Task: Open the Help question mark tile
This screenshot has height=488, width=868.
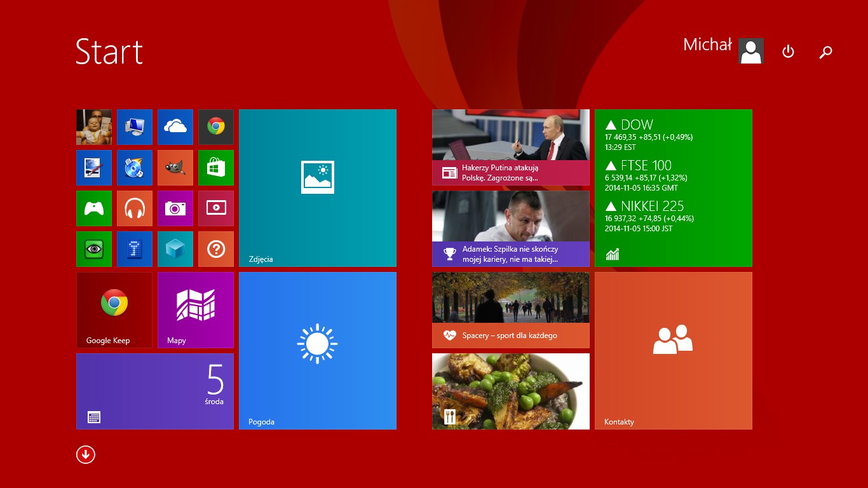Action: (x=216, y=249)
